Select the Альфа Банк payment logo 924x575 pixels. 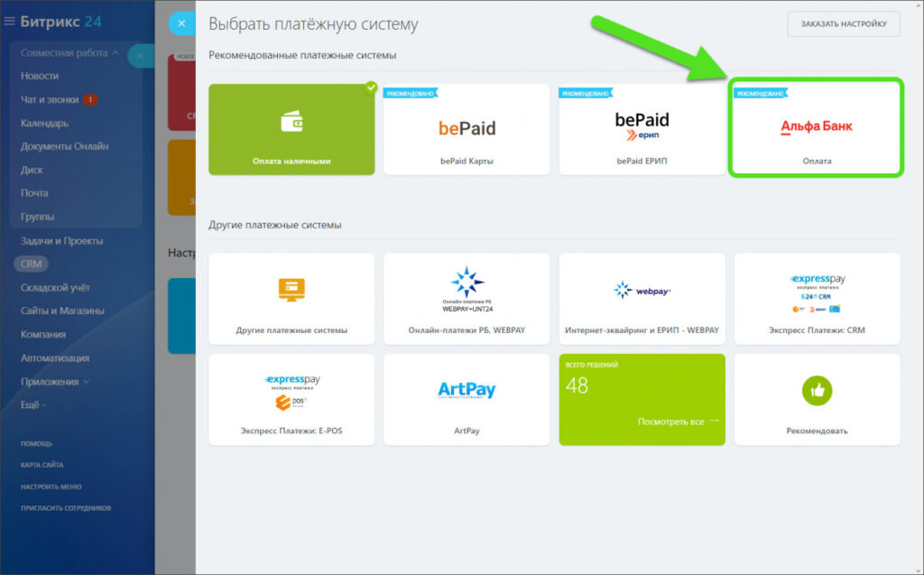click(x=816, y=126)
